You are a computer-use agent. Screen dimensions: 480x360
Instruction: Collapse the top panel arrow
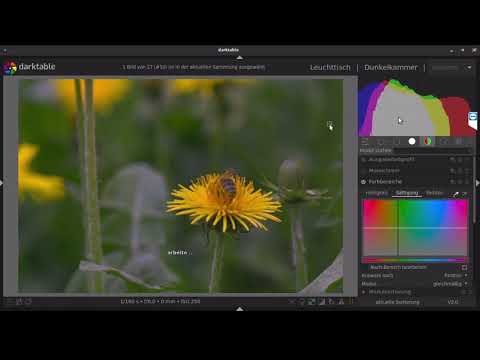point(239,58)
